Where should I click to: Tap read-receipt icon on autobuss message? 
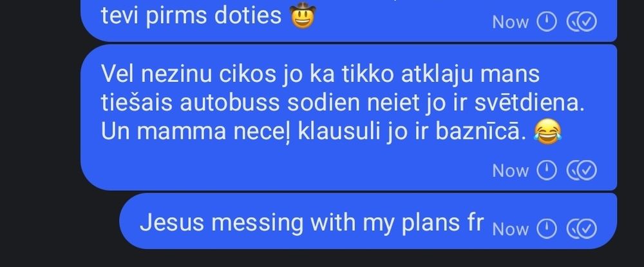coord(582,170)
